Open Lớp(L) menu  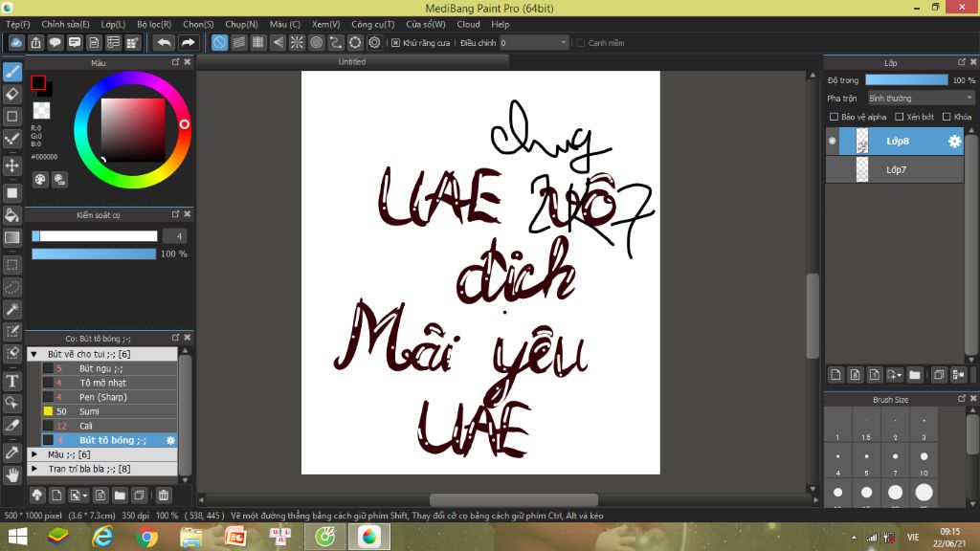click(x=113, y=24)
